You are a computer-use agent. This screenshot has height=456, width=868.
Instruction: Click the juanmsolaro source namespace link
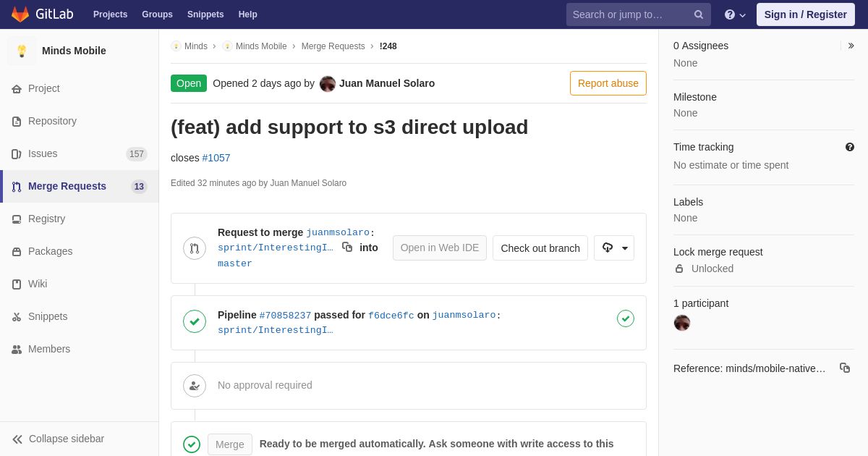(x=338, y=233)
